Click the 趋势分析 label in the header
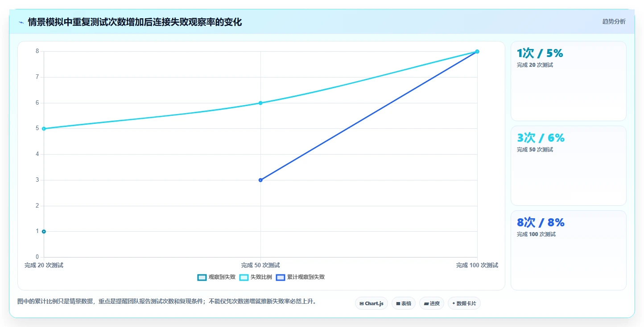The image size is (644, 327). [614, 21]
